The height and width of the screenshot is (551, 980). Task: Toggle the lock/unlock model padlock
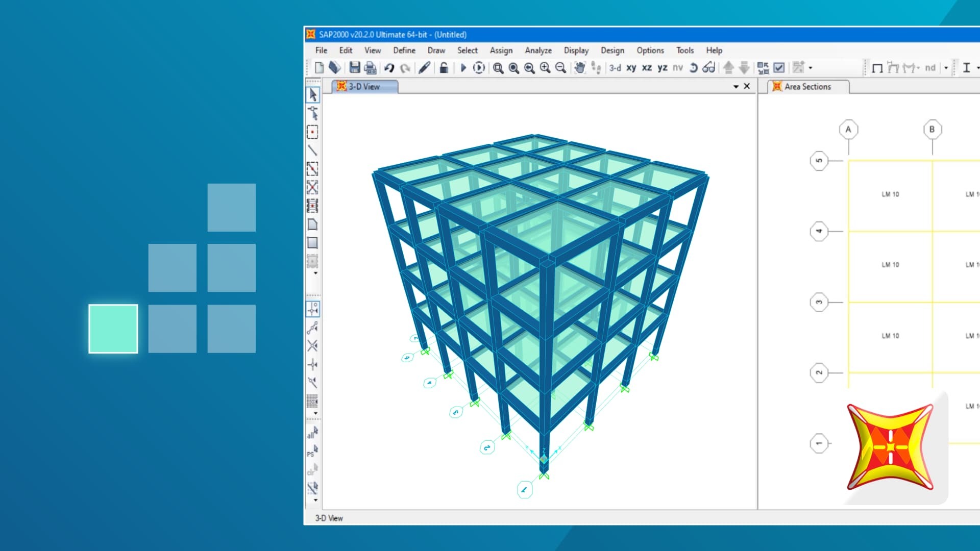(x=444, y=68)
